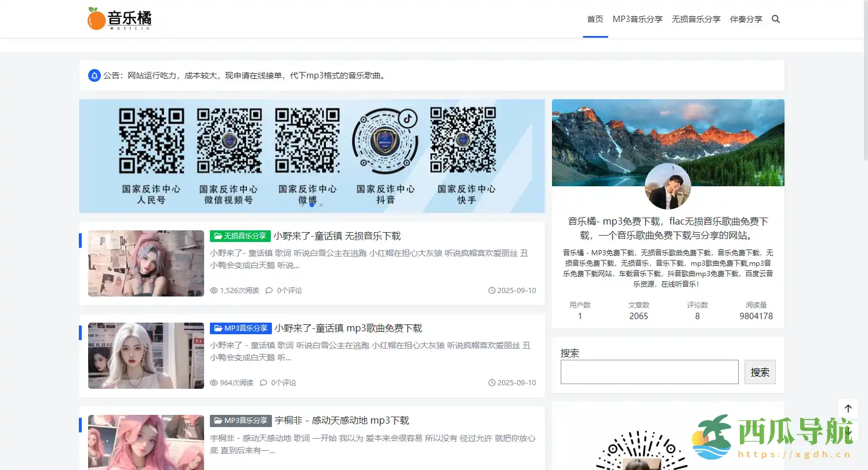Open the MP3音乐分享 menu item
Image resolution: width=868 pixels, height=470 pixels.
(x=637, y=19)
